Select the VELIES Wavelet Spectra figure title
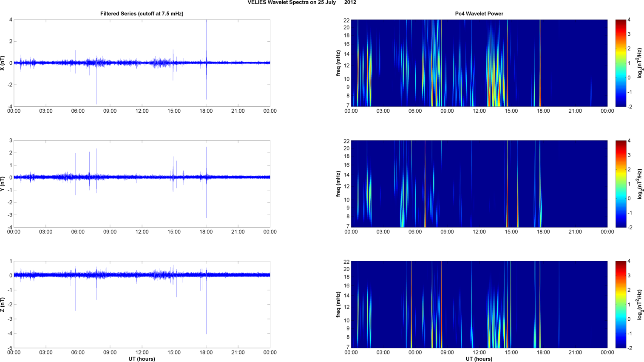Image resolution: width=644 pixels, height=362 pixels. [x=302, y=3]
